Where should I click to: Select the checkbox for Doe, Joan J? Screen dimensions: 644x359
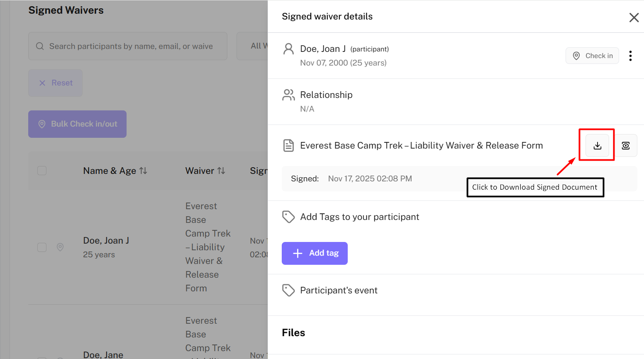tap(42, 247)
